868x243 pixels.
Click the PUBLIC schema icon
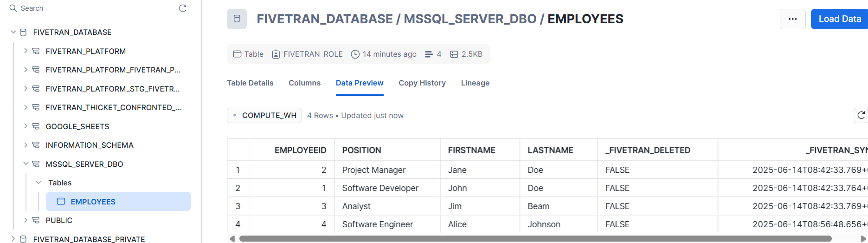click(36, 220)
